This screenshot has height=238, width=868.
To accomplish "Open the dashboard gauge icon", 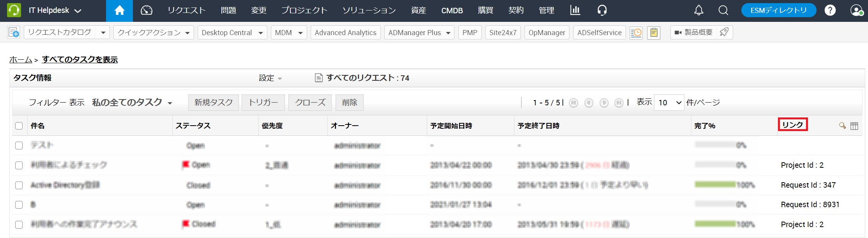I will pyautogui.click(x=147, y=11).
